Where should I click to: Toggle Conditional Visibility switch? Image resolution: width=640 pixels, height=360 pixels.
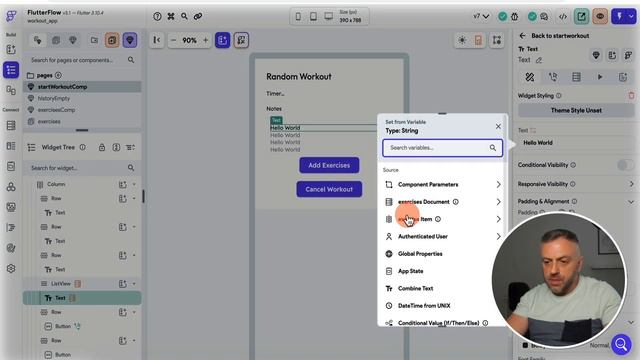[625, 165]
